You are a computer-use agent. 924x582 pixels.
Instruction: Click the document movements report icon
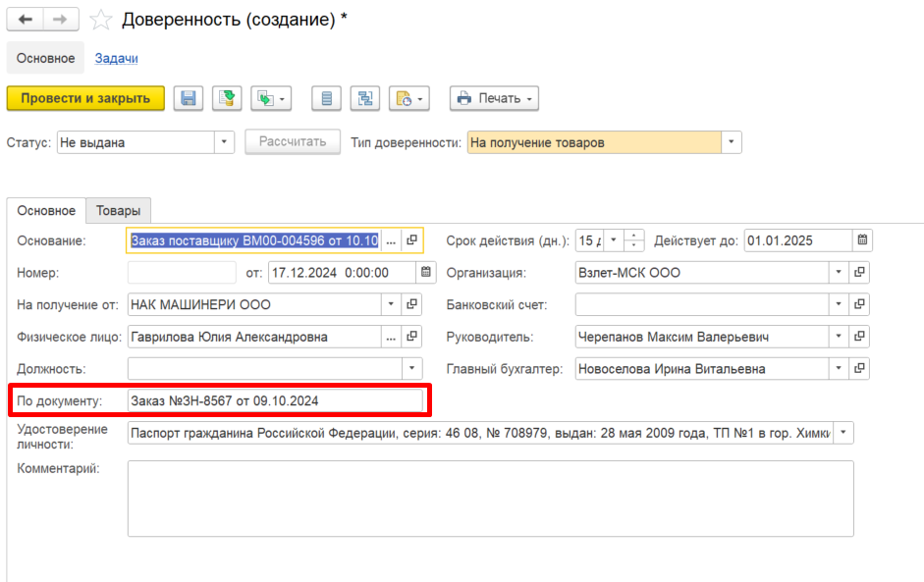pos(326,98)
